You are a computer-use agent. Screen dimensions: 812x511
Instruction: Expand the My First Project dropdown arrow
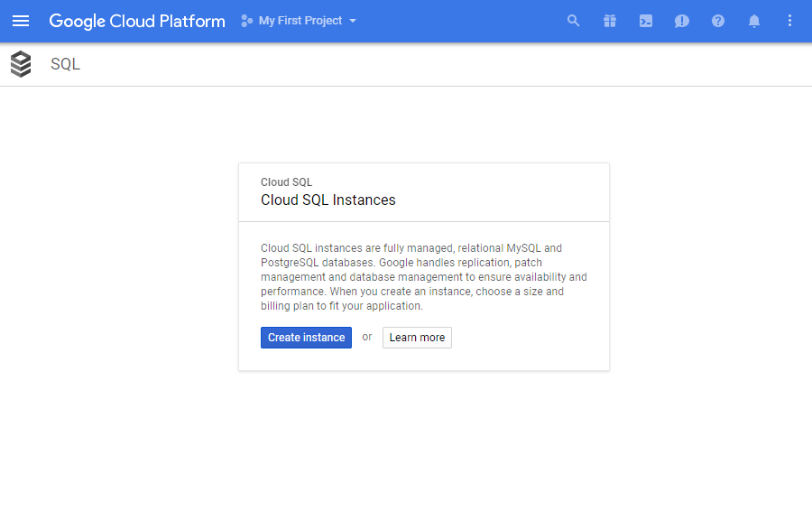pos(353,21)
